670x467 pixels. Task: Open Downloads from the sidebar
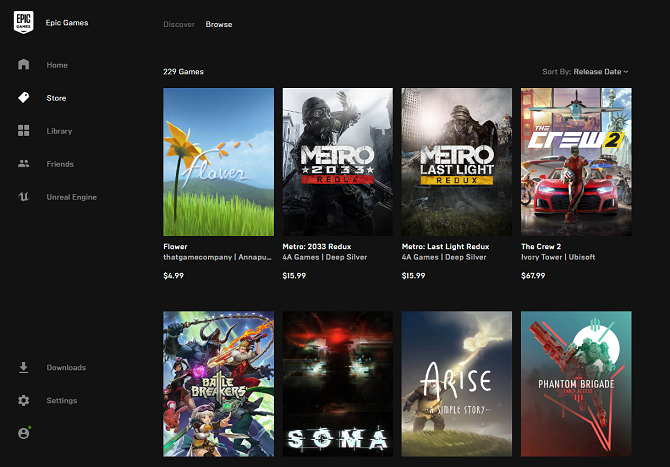(66, 367)
